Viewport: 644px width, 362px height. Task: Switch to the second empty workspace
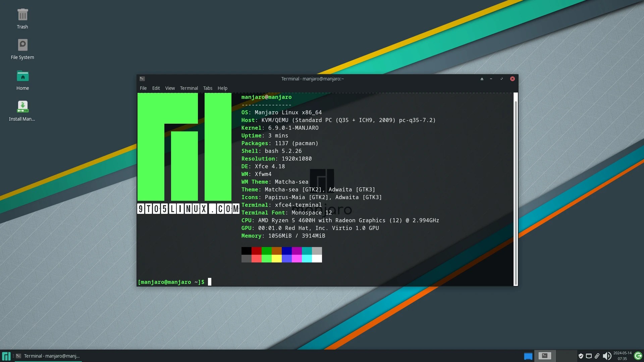(x=567, y=356)
